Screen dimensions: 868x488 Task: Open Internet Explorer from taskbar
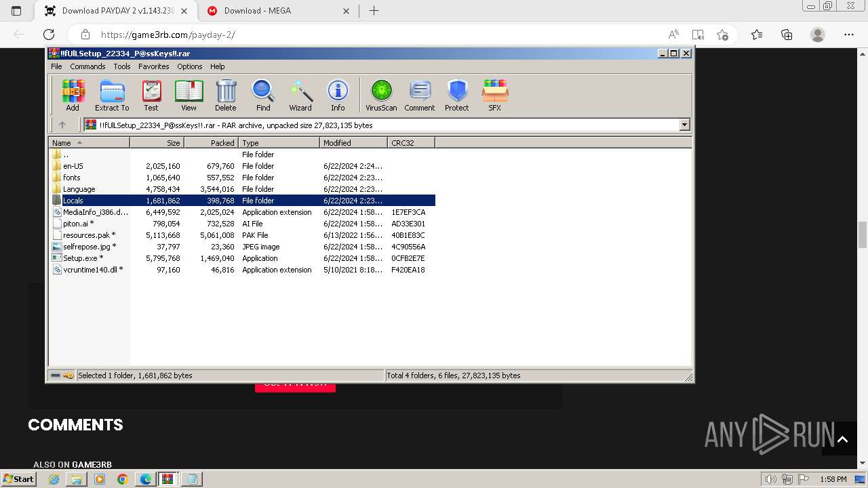tap(54, 479)
